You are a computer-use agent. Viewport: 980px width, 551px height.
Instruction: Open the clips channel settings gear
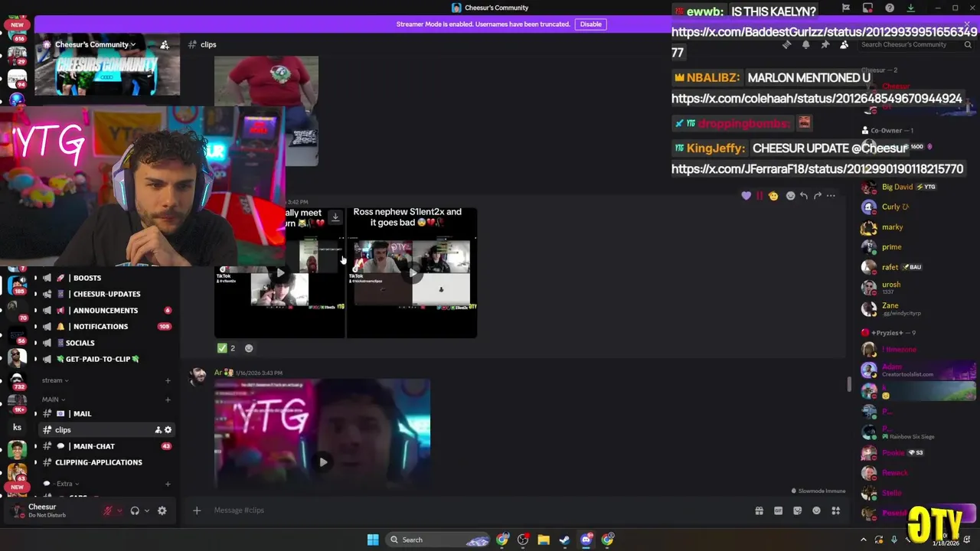tap(168, 430)
